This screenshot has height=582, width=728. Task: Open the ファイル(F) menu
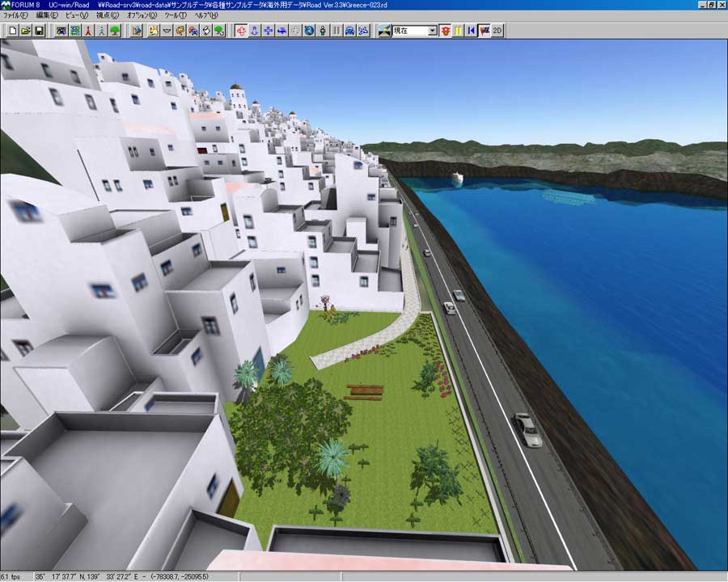(x=16, y=15)
